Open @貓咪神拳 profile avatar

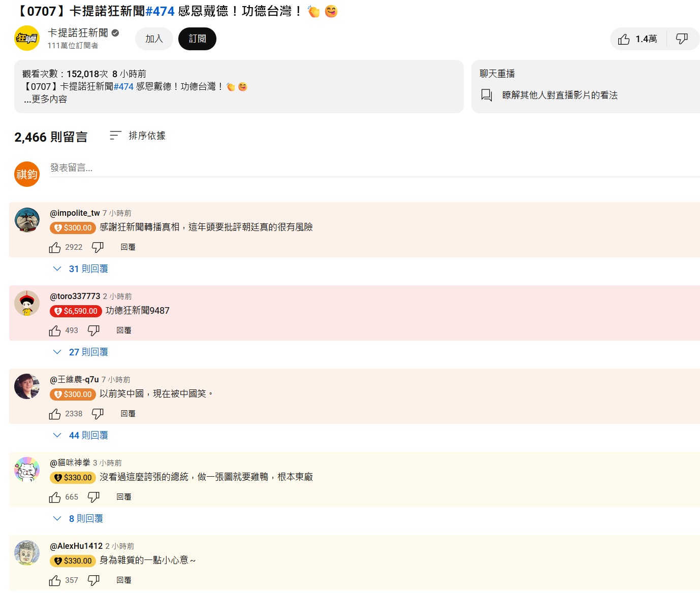pos(27,470)
